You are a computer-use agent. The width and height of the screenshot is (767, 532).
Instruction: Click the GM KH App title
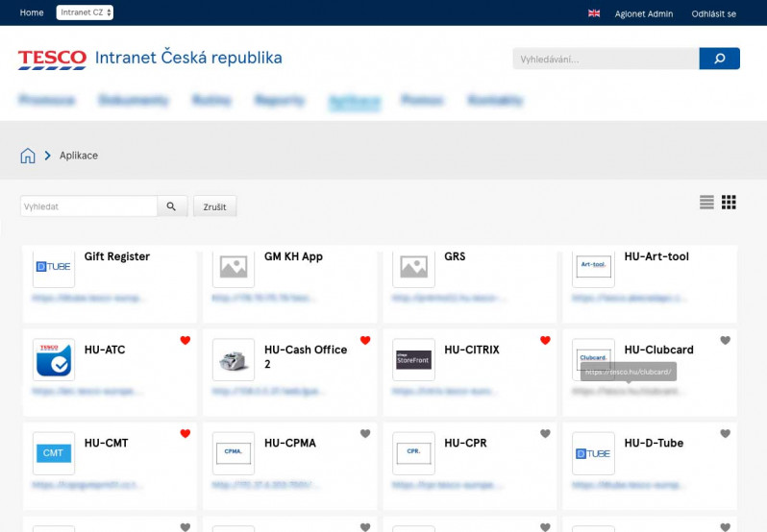point(293,256)
